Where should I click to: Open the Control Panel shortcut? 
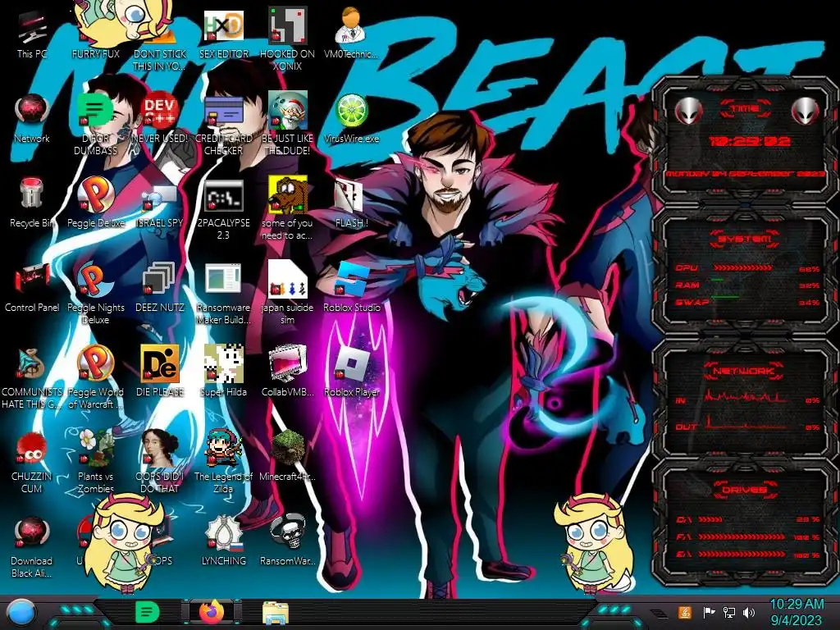(32, 288)
